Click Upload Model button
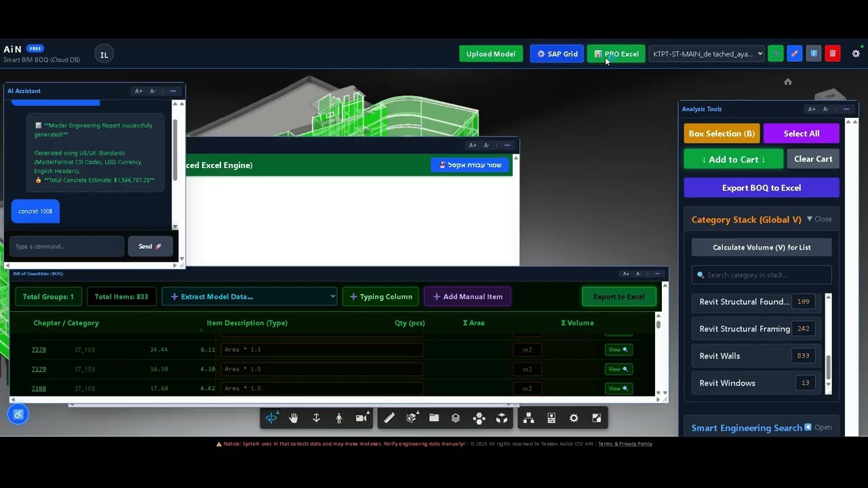Screen dimensions: 868x488 click(x=491, y=54)
